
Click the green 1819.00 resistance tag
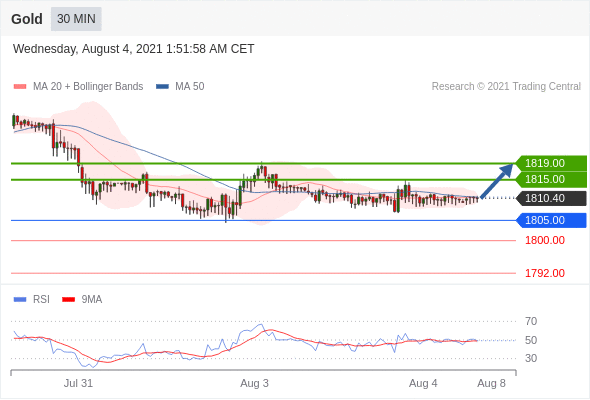[551, 163]
